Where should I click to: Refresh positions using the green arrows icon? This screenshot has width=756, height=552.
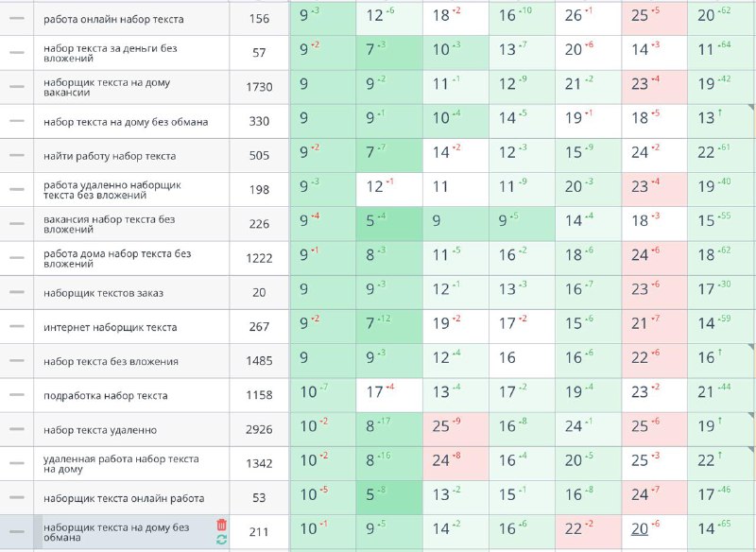click(x=222, y=540)
